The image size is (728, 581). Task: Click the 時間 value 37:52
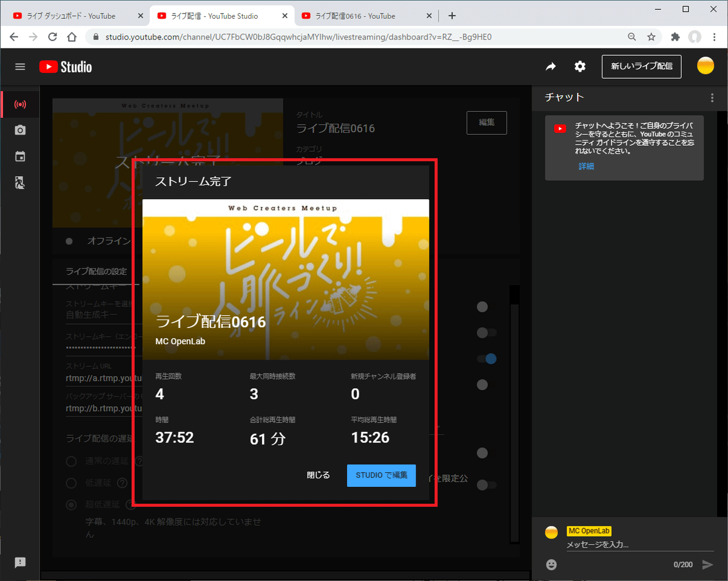pos(175,437)
